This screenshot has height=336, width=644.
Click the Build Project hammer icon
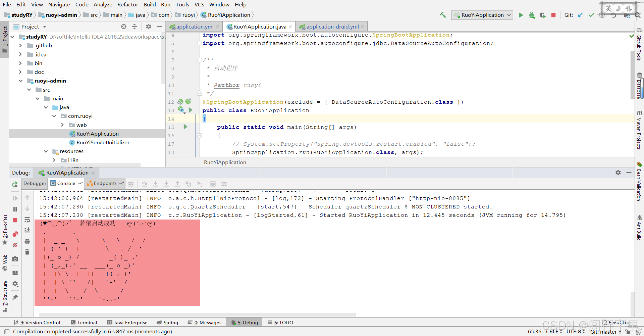(443, 15)
